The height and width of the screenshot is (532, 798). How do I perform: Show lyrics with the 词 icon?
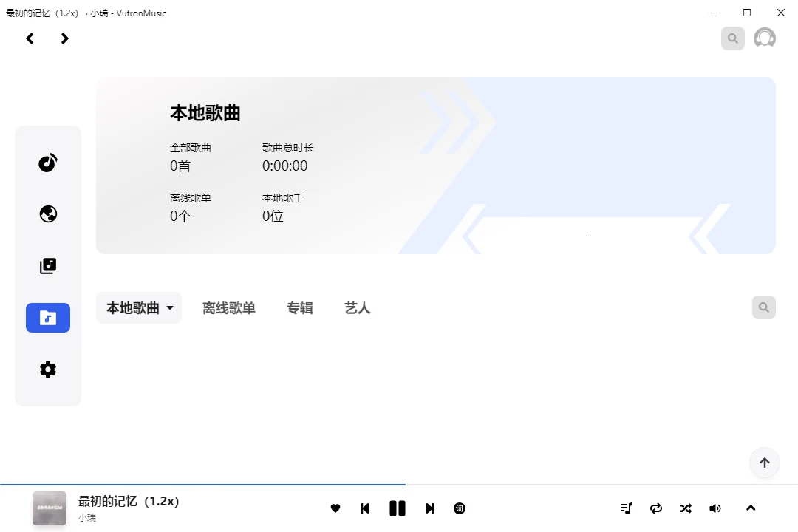[460, 508]
